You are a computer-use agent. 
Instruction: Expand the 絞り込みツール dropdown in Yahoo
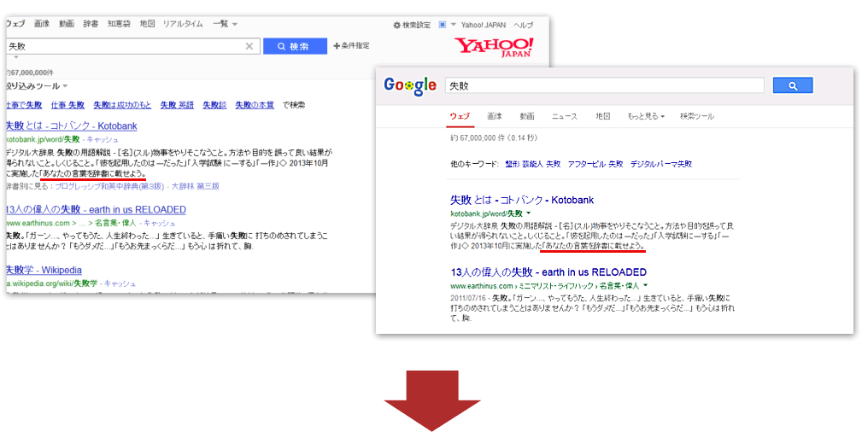tap(37, 85)
